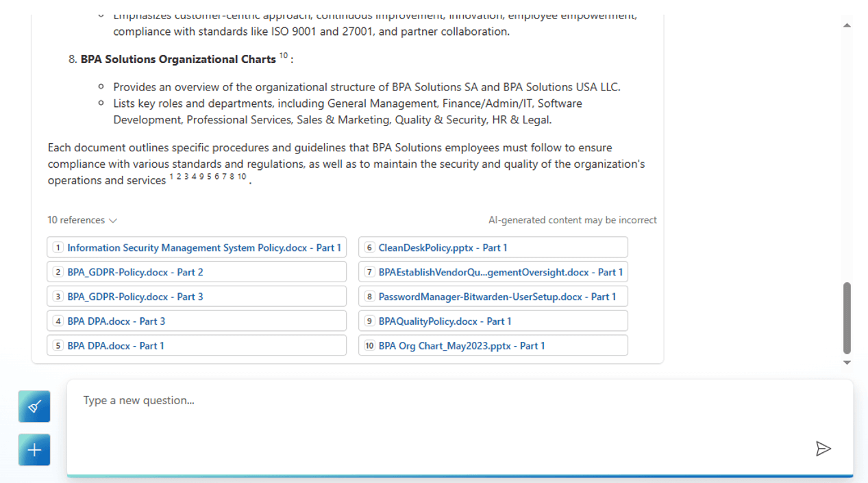Open Information Security Management System Policy.docx reference
Viewport: 868px width, 483px height.
197,247
